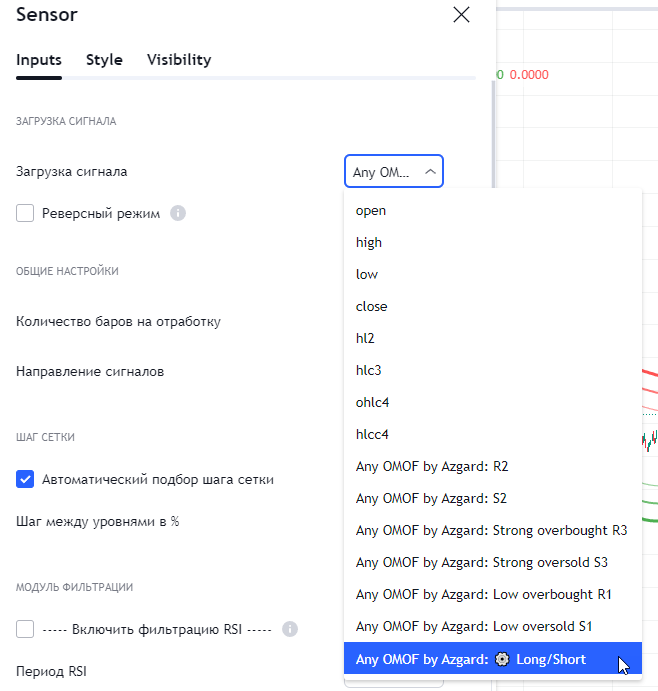
Task: Choose the hlc3 source option
Action: [x=369, y=370]
